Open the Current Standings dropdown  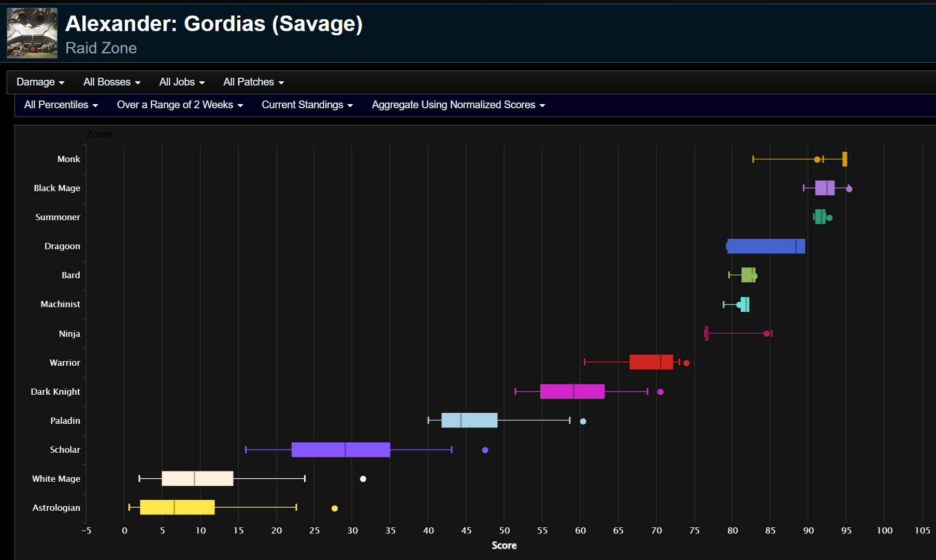pyautogui.click(x=307, y=105)
